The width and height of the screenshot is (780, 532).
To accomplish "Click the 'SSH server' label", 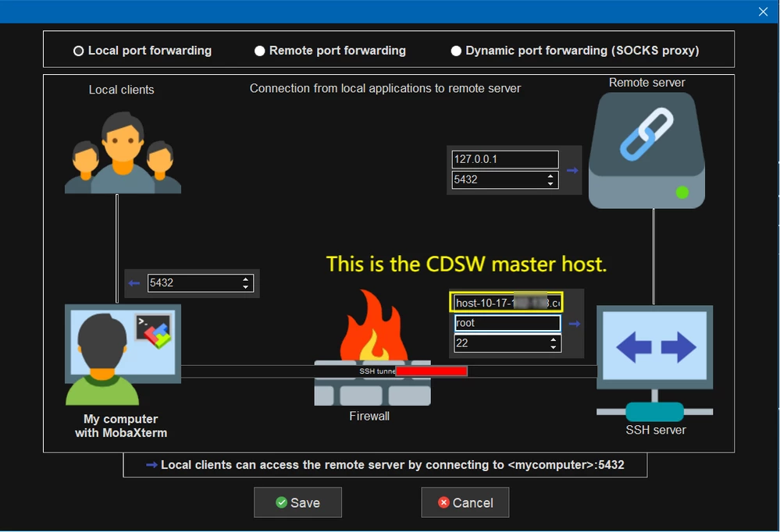I will [x=656, y=430].
